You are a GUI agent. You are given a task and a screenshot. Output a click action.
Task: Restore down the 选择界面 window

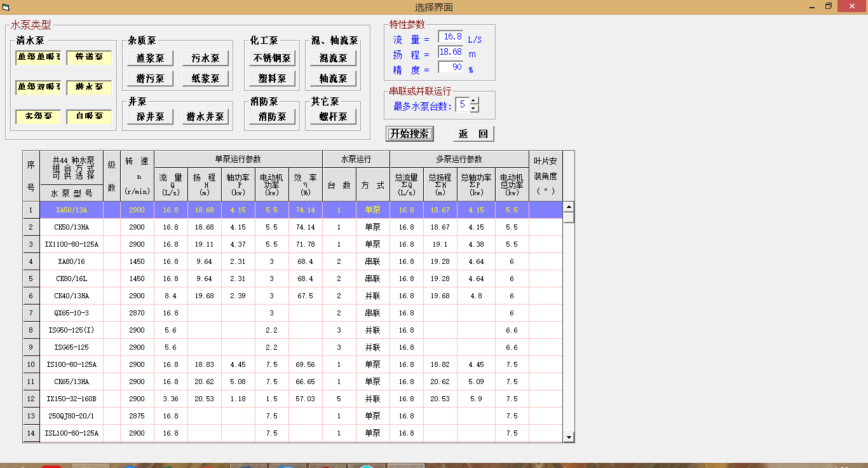828,6
